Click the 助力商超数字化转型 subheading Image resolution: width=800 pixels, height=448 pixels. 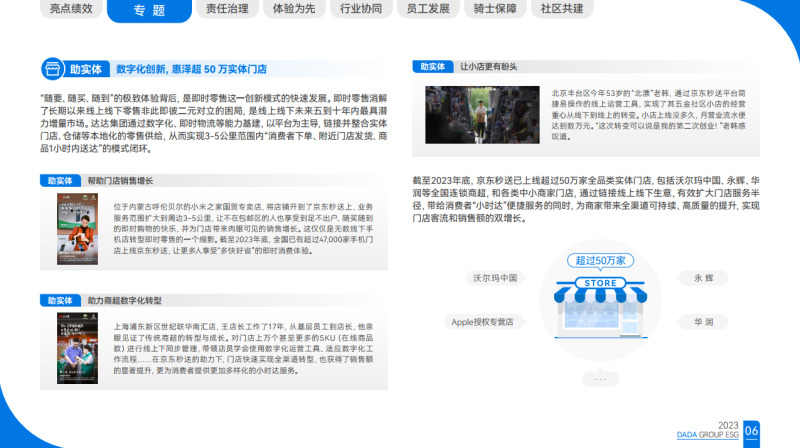pos(124,301)
